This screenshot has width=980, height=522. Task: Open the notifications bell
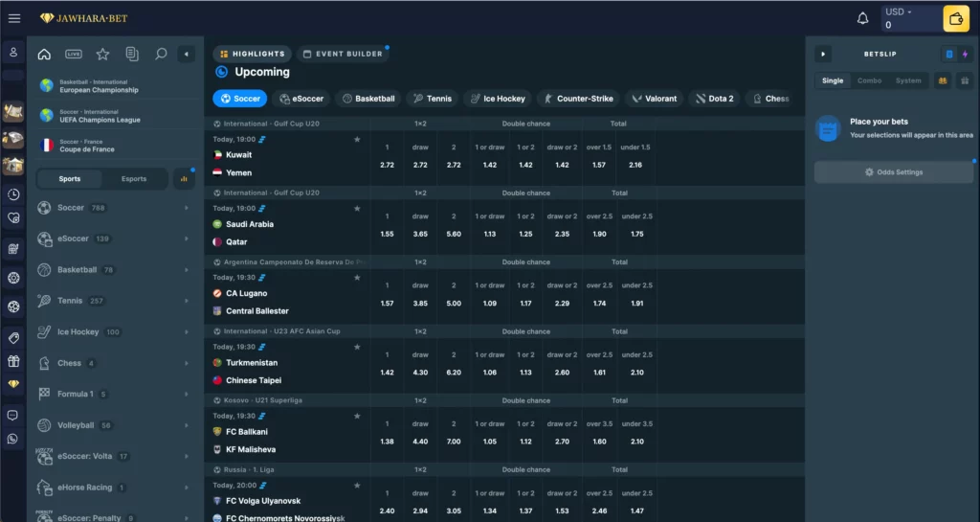862,19
